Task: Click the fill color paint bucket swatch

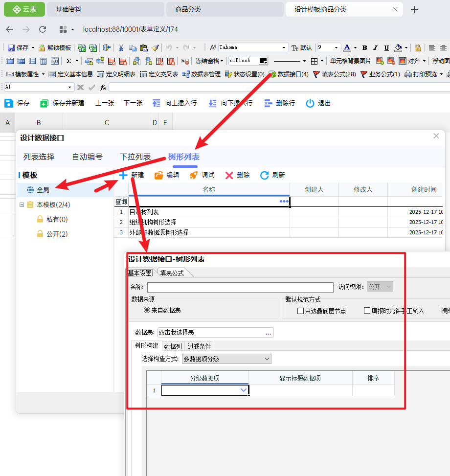Action: pos(398,47)
